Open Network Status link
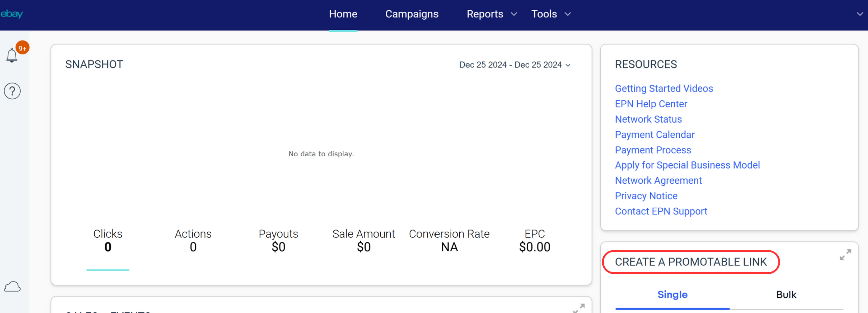Screen dimensions: 868x313 pos(648,119)
